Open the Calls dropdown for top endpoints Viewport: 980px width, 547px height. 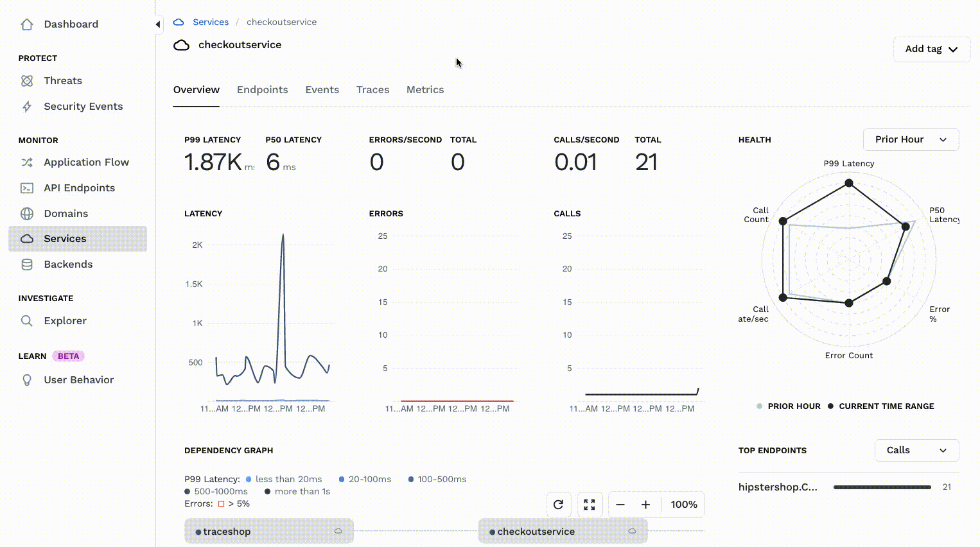point(916,450)
